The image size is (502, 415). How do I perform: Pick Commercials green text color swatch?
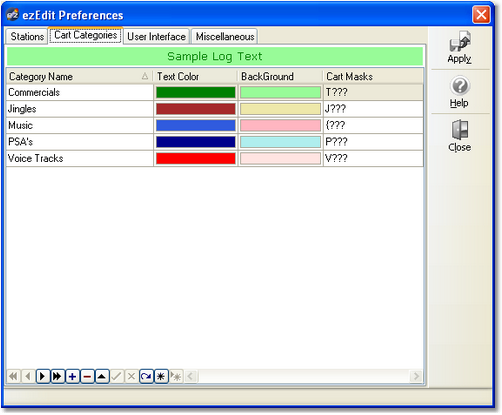[x=196, y=92]
